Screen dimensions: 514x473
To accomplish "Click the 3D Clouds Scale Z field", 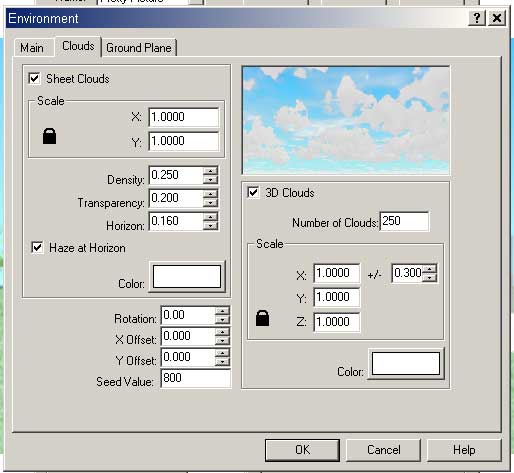I will pyautogui.click(x=337, y=322).
